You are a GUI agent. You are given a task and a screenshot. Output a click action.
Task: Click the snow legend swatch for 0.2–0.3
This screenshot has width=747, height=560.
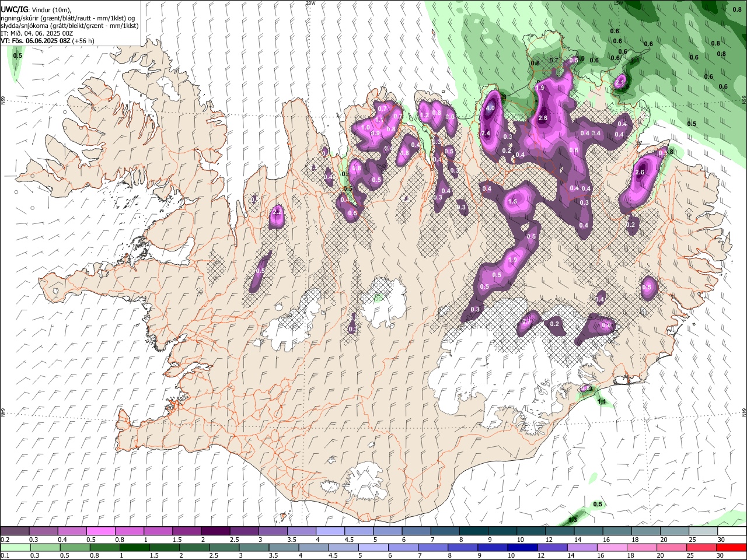[x=15, y=531]
